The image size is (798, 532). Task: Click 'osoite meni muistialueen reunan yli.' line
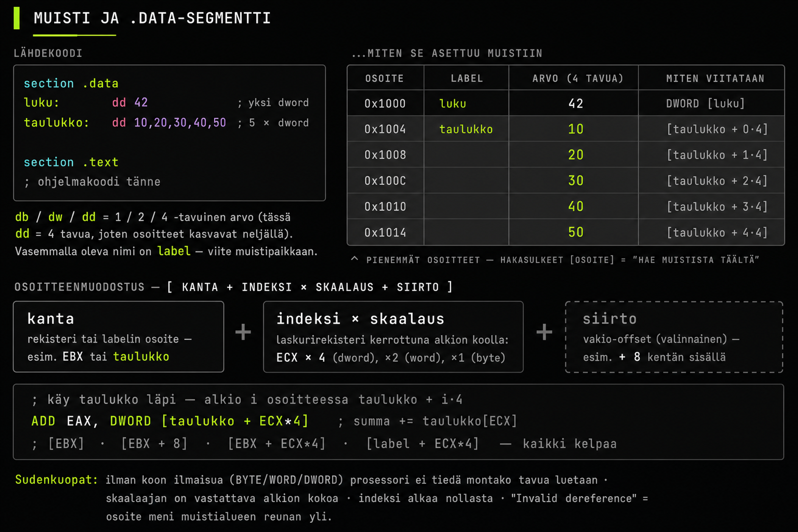[219, 517]
